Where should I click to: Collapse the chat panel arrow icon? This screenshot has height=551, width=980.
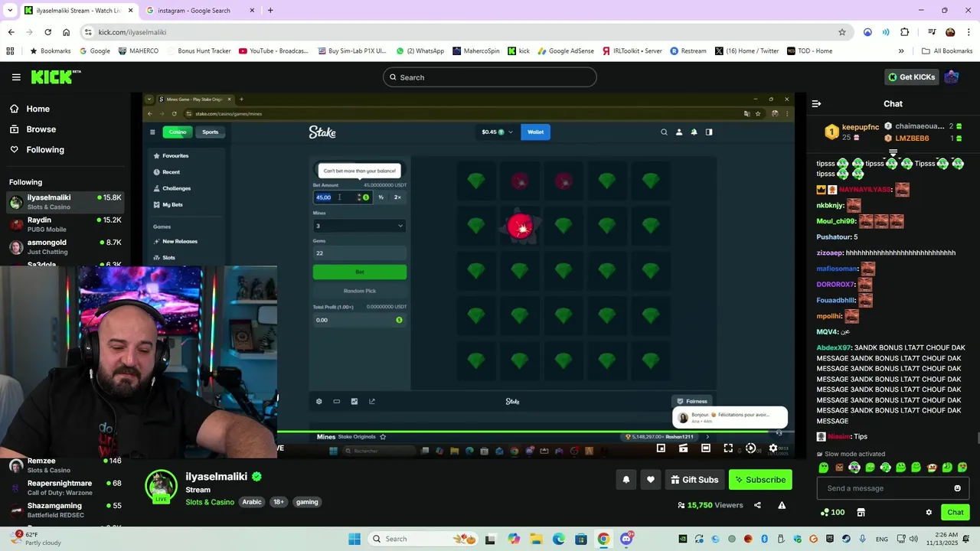click(x=816, y=103)
